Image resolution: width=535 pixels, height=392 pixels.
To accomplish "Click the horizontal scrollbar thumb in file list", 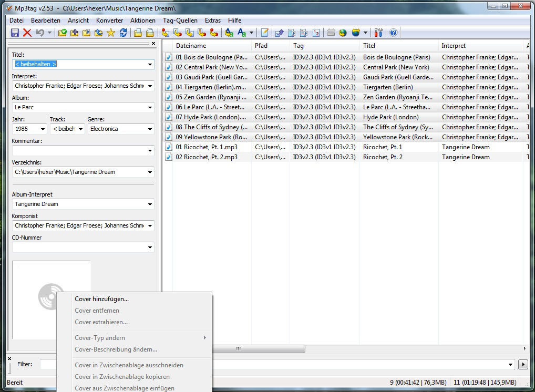I will [x=238, y=348].
